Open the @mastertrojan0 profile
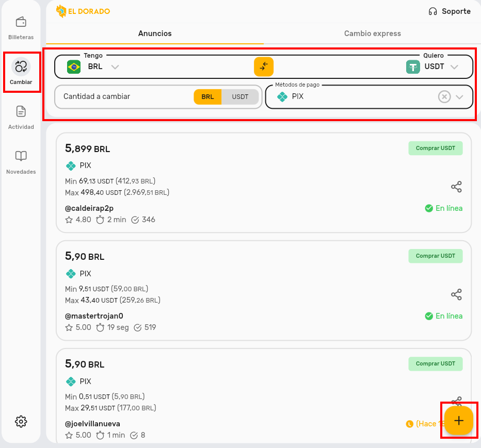This screenshot has width=481, height=448. 94,316
